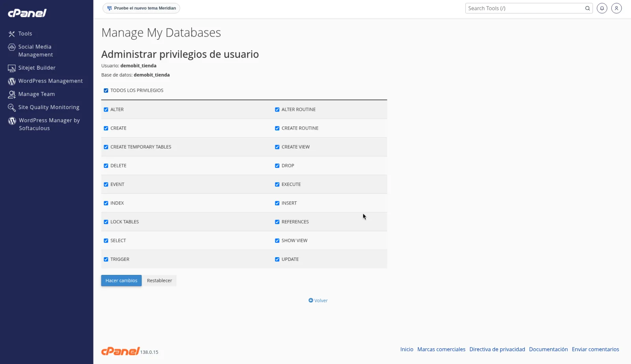
Task: Click the cPanel logo in the sidebar
Action: [x=27, y=13]
